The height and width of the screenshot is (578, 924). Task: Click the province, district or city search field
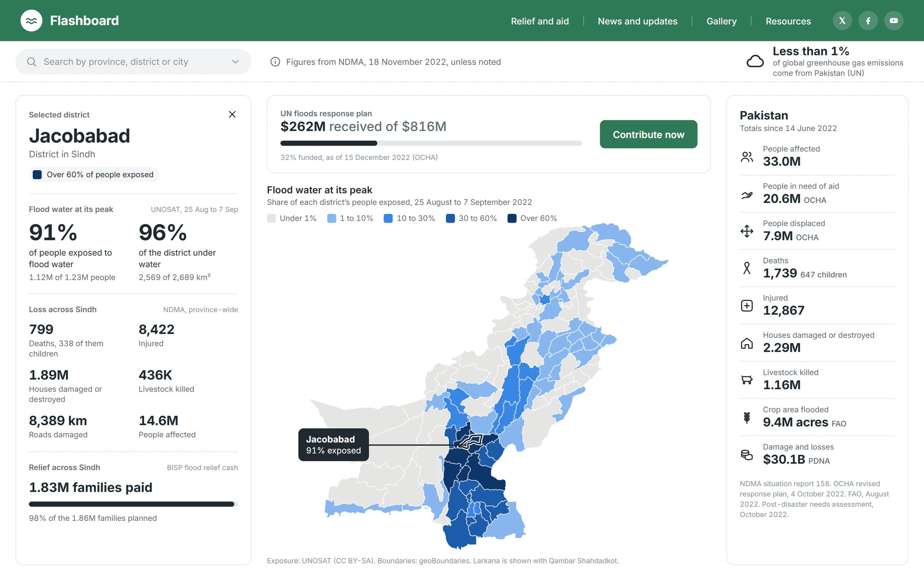click(133, 62)
